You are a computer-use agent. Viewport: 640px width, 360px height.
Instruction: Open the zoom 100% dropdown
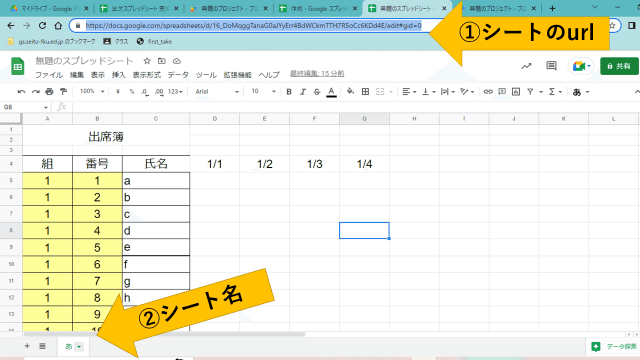pyautogui.click(x=92, y=91)
